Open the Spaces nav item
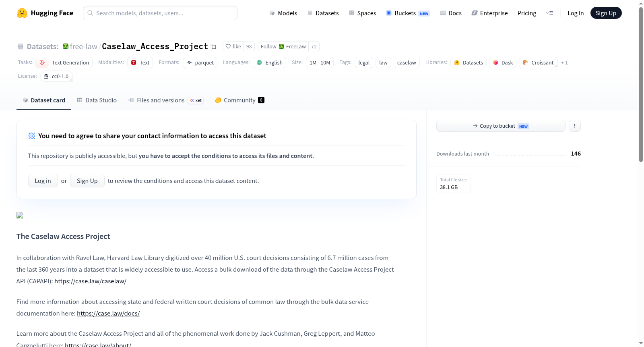The image size is (644, 347). click(x=362, y=13)
